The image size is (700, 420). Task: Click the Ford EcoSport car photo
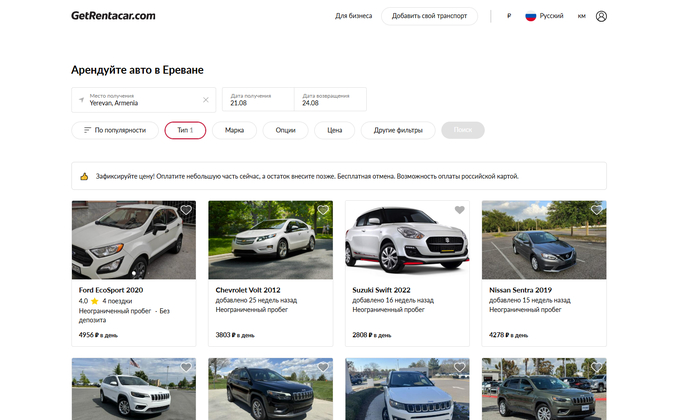pyautogui.click(x=133, y=240)
